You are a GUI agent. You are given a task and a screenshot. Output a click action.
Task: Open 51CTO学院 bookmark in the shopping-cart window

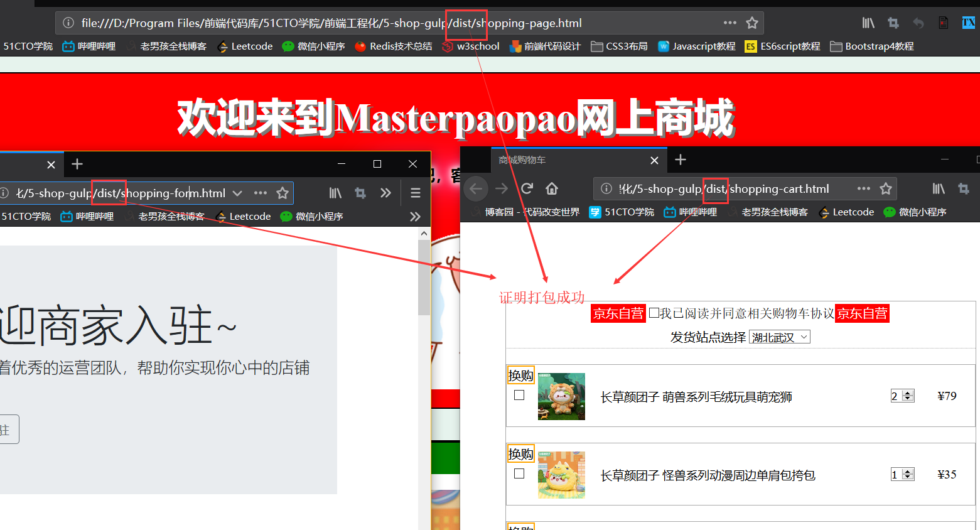(x=622, y=212)
